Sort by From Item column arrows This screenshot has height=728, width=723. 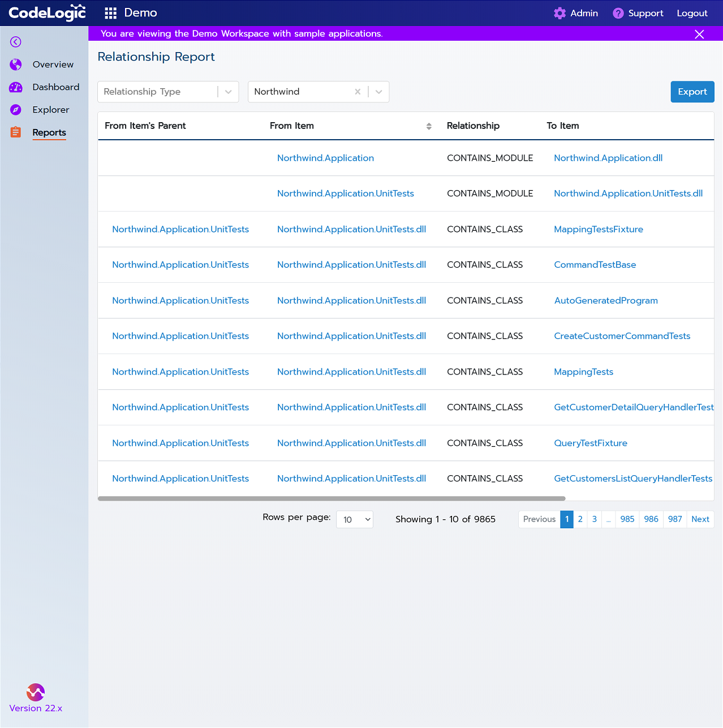[x=429, y=126]
